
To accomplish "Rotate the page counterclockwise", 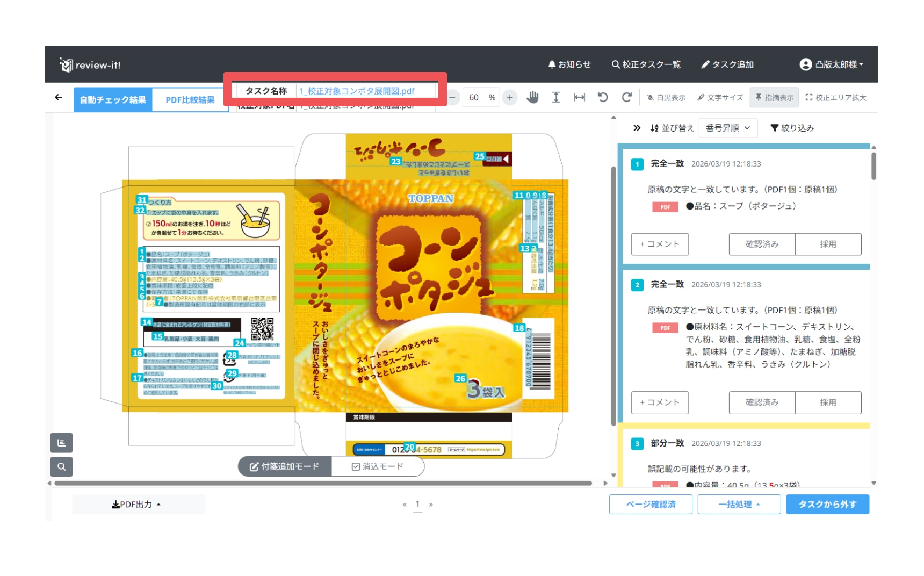I will pyautogui.click(x=603, y=97).
